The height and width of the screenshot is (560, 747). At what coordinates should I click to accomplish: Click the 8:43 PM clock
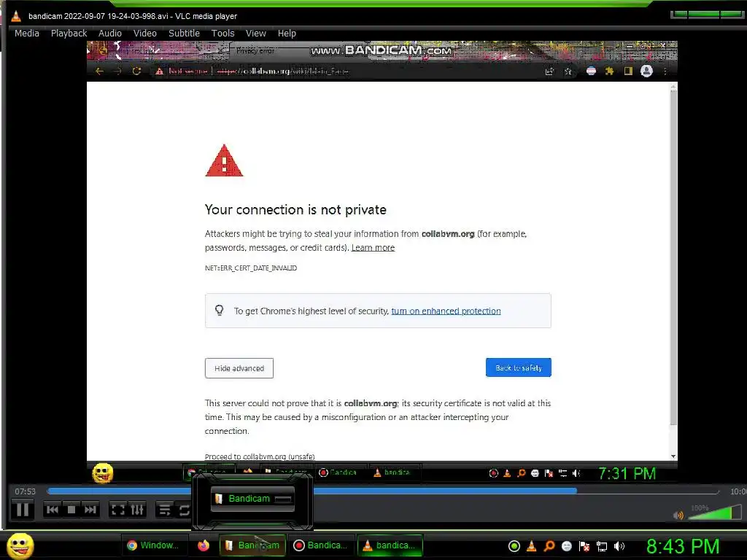[x=683, y=547]
